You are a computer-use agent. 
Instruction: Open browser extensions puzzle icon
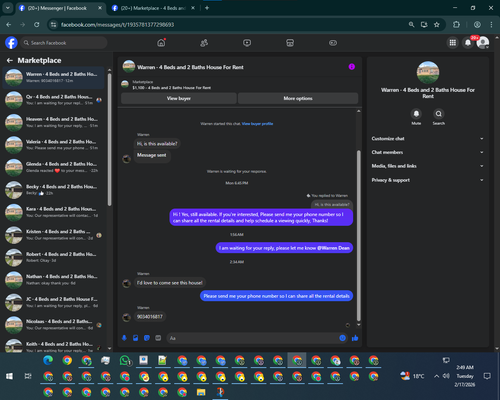pos(456,25)
